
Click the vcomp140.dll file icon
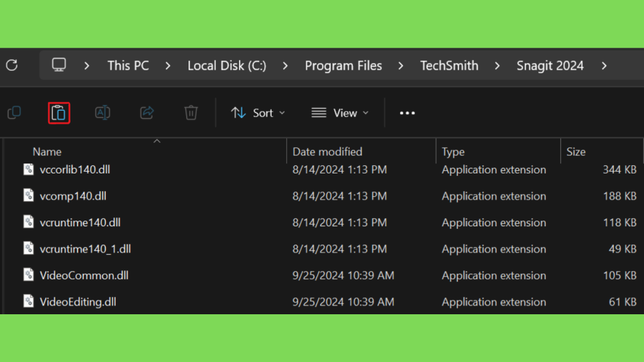(x=28, y=195)
